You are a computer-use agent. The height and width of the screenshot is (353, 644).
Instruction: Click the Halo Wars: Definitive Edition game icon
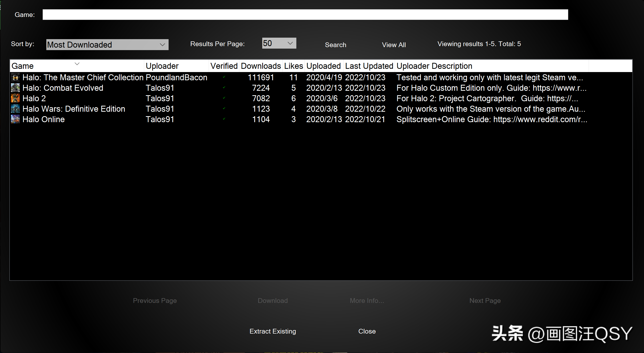pos(15,109)
